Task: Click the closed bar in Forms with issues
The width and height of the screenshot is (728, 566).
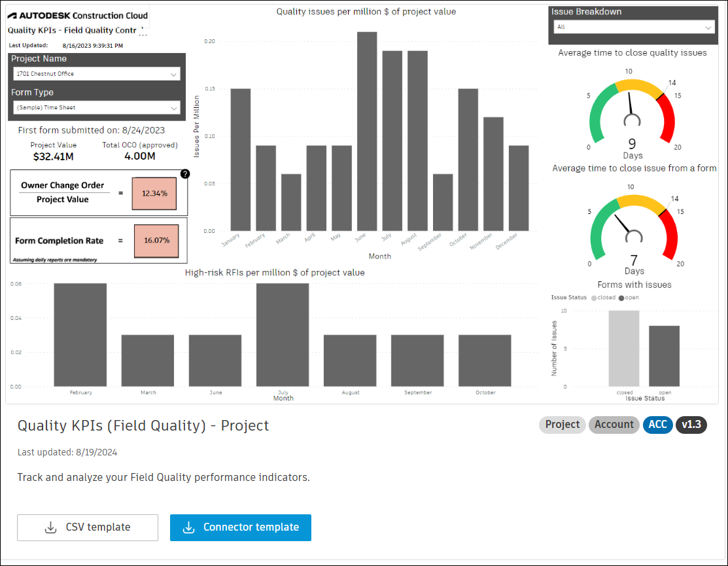Action: coord(624,348)
